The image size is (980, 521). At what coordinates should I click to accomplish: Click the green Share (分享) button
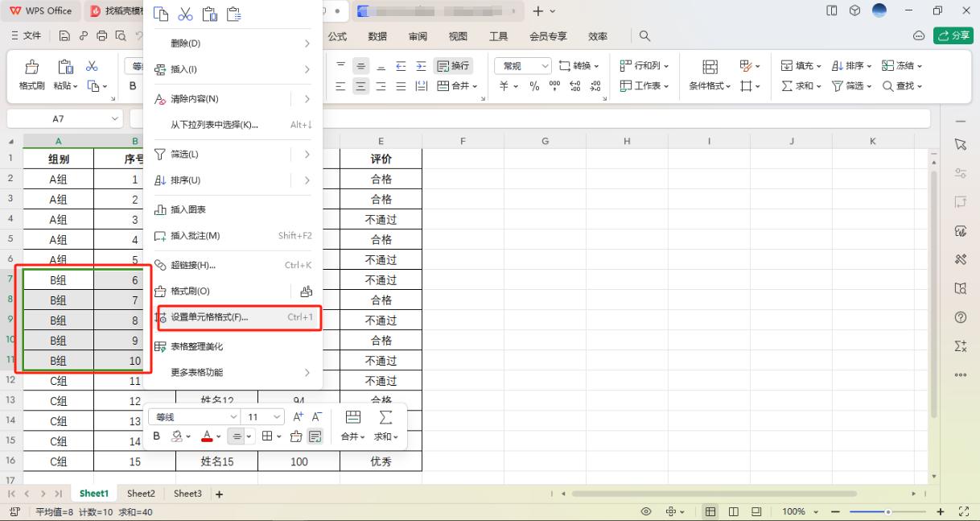[953, 36]
